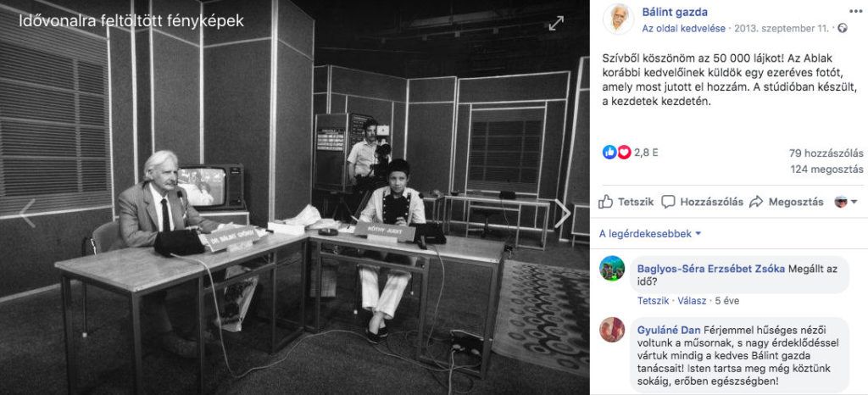Open Bálint gazda profile picture

pos(618,19)
